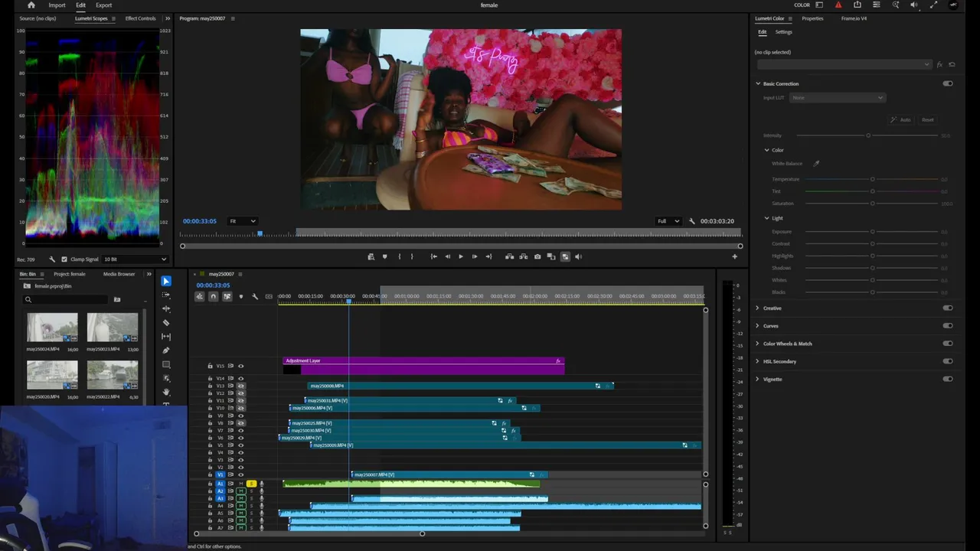Step forward one frame

(475, 256)
